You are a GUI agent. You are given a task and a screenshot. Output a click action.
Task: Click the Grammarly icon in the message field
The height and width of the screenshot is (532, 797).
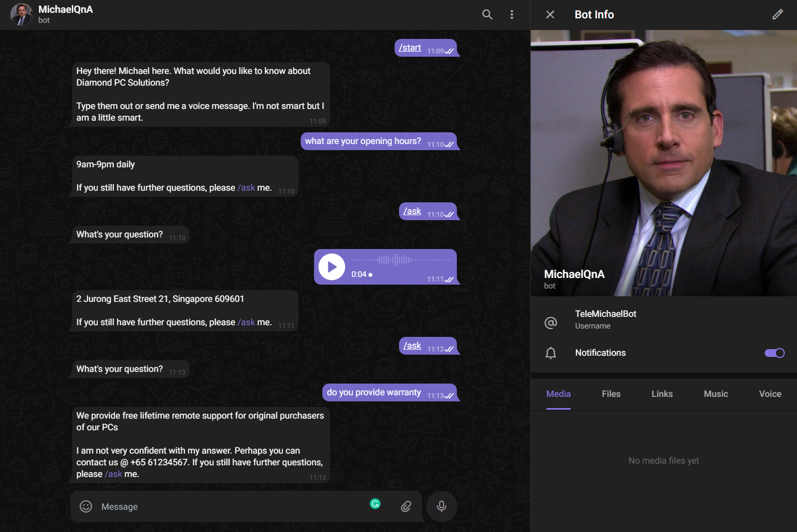(376, 504)
